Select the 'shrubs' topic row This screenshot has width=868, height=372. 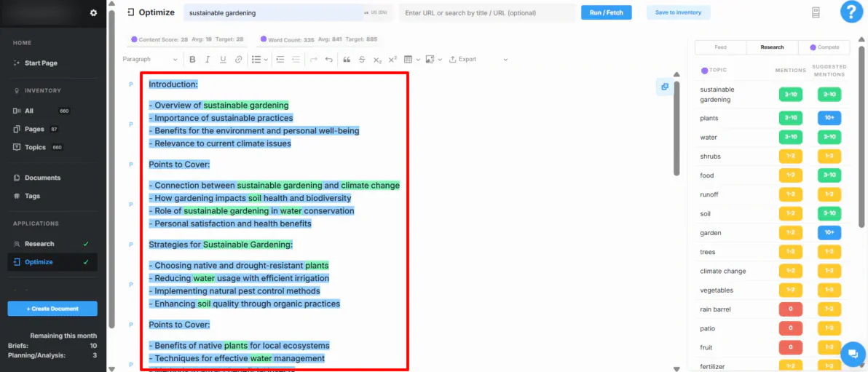(x=773, y=157)
